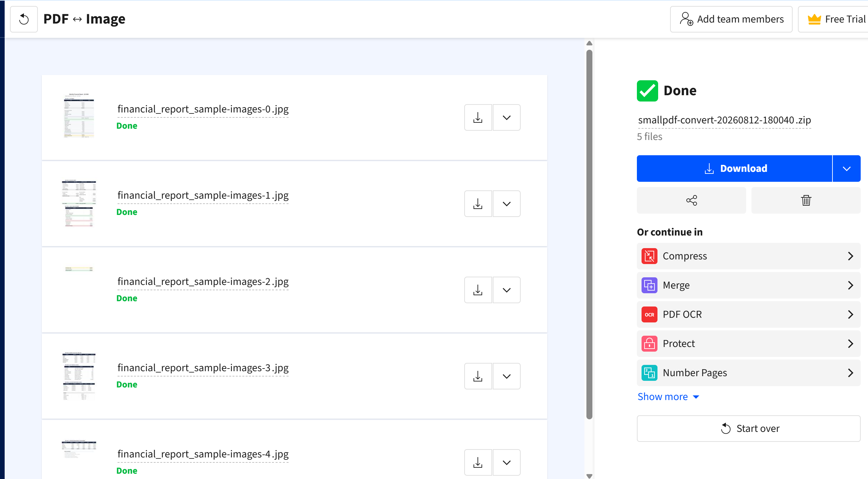Click Add team members button
The width and height of the screenshot is (868, 479).
731,19
